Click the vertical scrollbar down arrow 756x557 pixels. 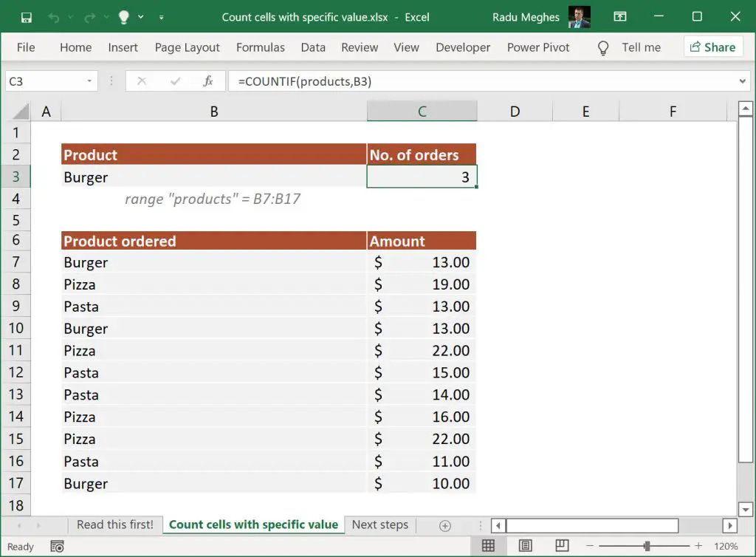[x=746, y=509]
